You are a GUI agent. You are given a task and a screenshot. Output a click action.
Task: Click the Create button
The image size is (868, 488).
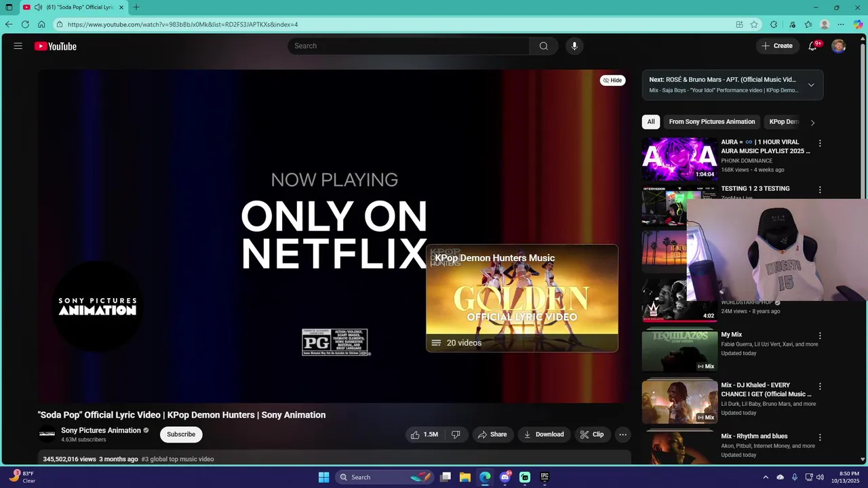[x=777, y=46]
